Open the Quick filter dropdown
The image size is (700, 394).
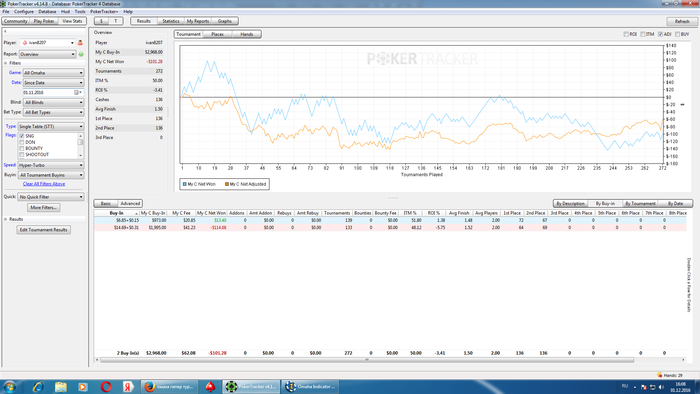click(x=50, y=197)
